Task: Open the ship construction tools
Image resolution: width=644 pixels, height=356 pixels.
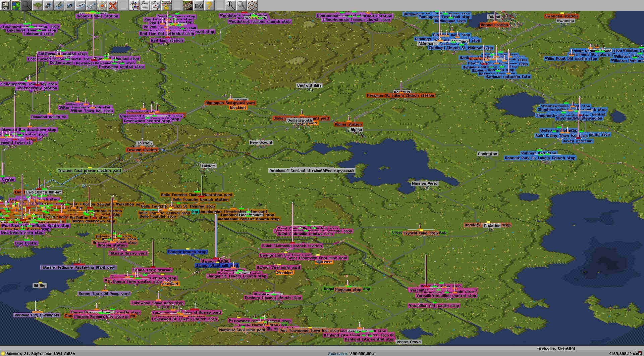Action: click(x=80, y=5)
